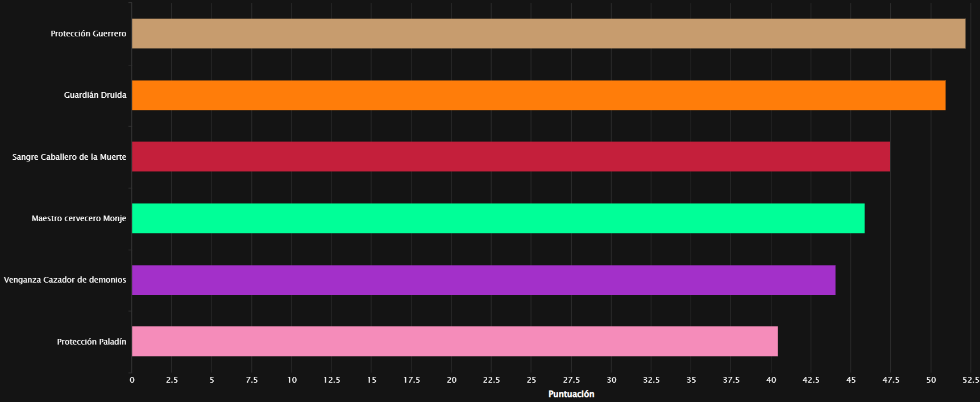Click the Guardián Druida axis label
Image resolution: width=980 pixels, height=402 pixels.
(x=95, y=95)
